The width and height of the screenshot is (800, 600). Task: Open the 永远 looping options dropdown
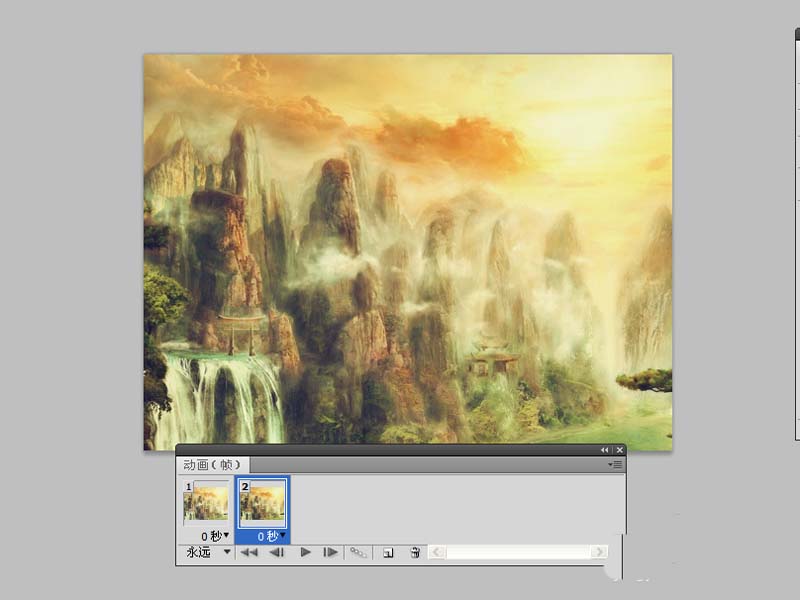[x=209, y=552]
